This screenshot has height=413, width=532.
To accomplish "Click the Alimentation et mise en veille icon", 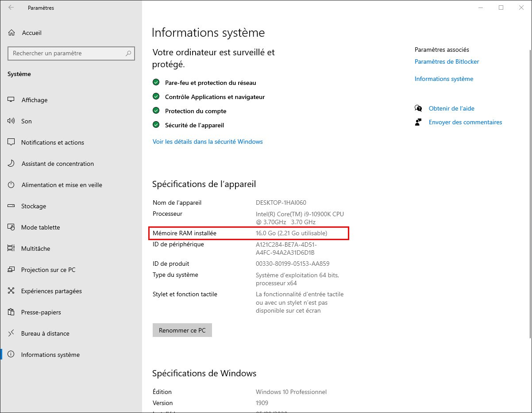I will (12, 185).
